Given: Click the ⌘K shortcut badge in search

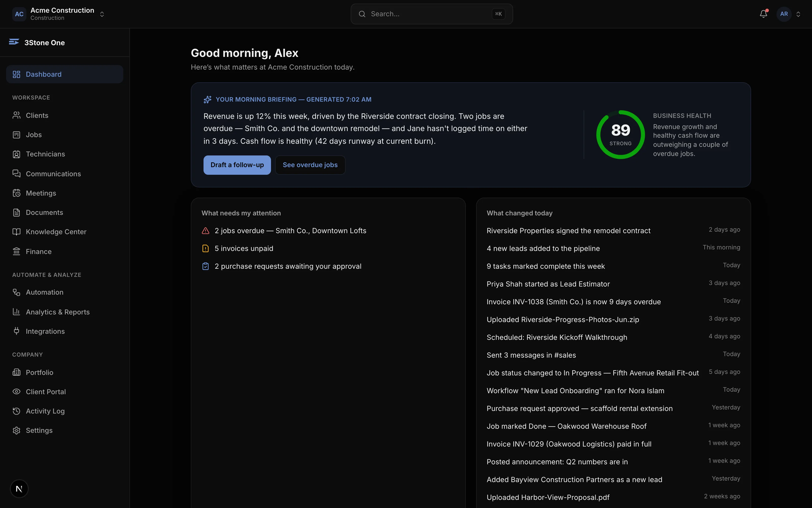Looking at the screenshot, I should tap(498, 14).
